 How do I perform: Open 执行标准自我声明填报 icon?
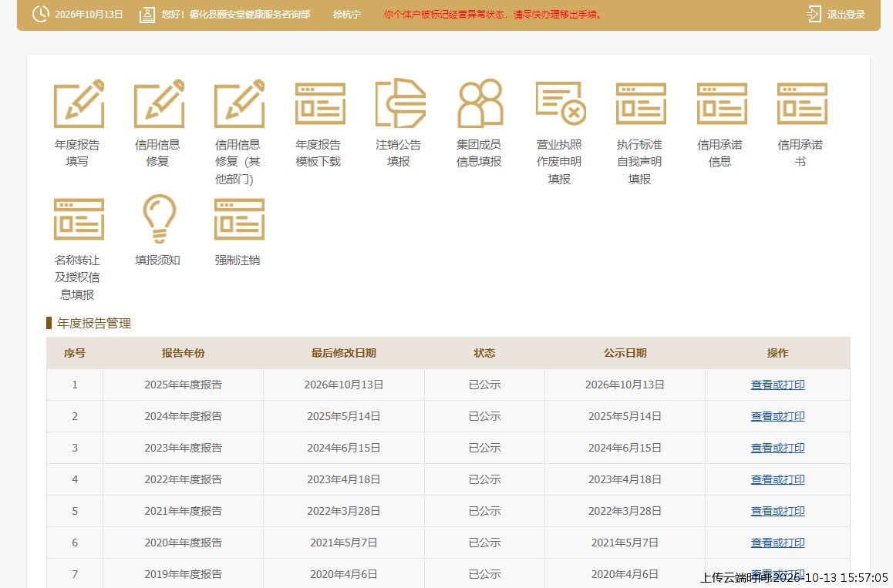coord(642,103)
